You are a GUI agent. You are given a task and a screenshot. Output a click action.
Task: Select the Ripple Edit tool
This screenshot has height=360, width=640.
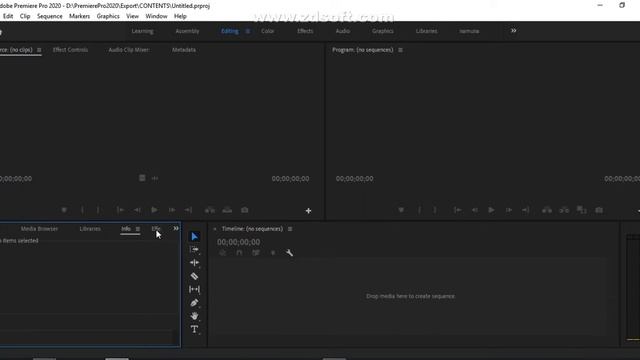[195, 262]
